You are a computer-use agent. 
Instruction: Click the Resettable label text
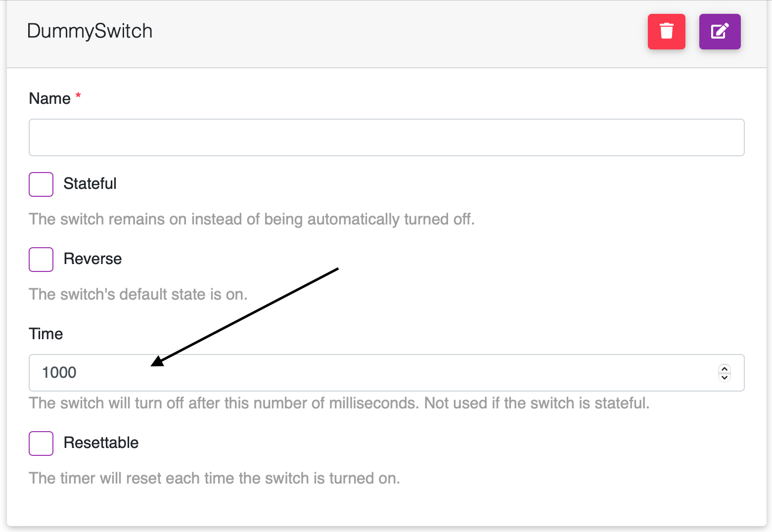101,443
